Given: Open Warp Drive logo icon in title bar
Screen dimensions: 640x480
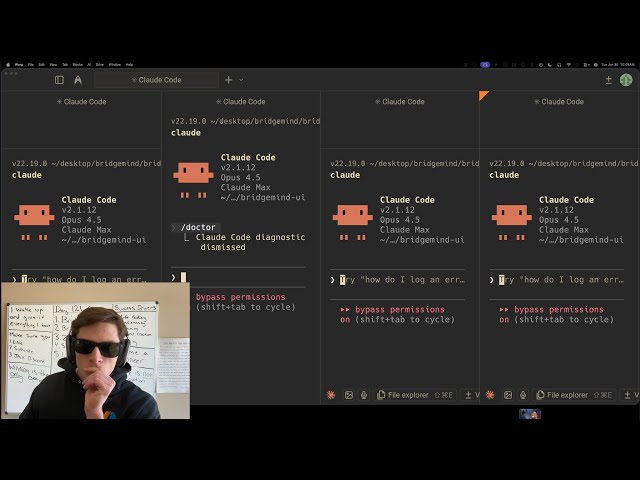Looking at the screenshot, I should pos(78,80).
